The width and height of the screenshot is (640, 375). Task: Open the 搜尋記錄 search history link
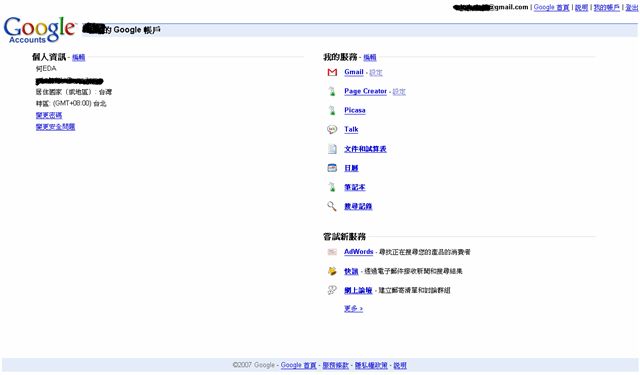[358, 206]
